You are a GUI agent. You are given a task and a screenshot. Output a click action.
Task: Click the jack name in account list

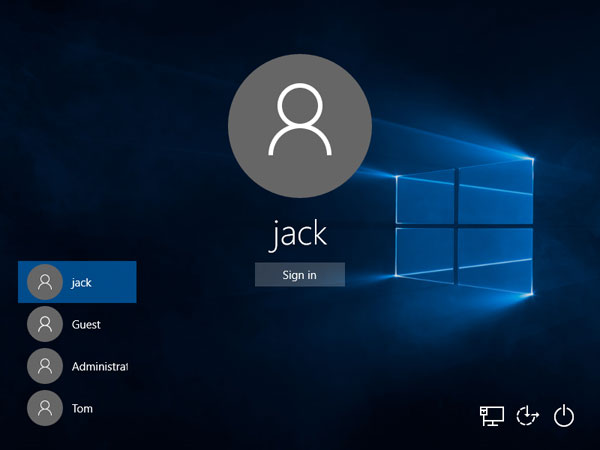(x=82, y=283)
